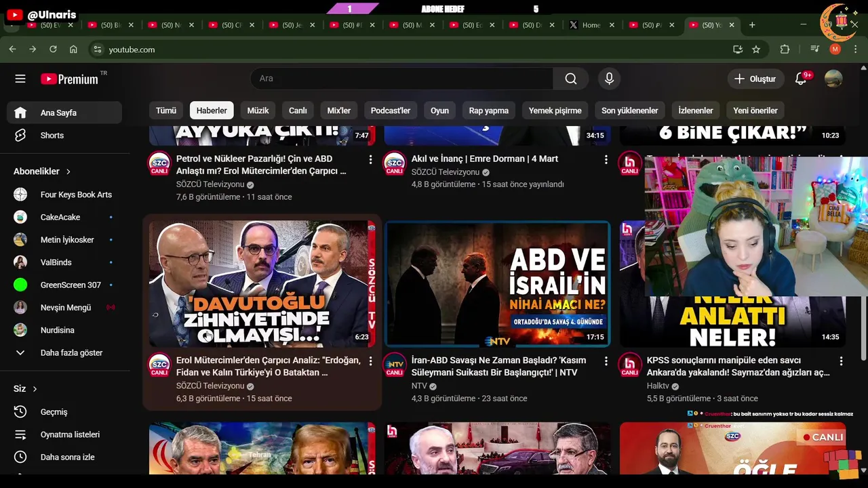Open site info icon in address bar
868x488 pixels.
point(97,49)
